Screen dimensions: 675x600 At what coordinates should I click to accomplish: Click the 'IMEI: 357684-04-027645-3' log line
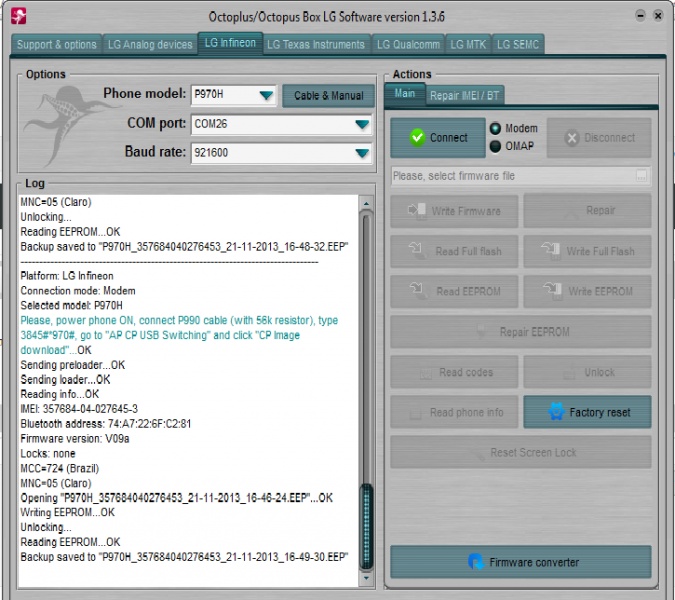click(79, 409)
